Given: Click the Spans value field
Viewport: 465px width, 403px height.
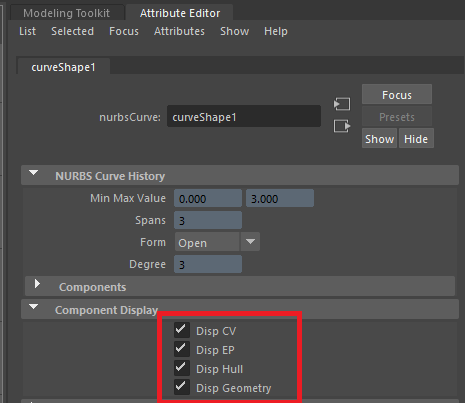Looking at the screenshot, I should coord(208,220).
